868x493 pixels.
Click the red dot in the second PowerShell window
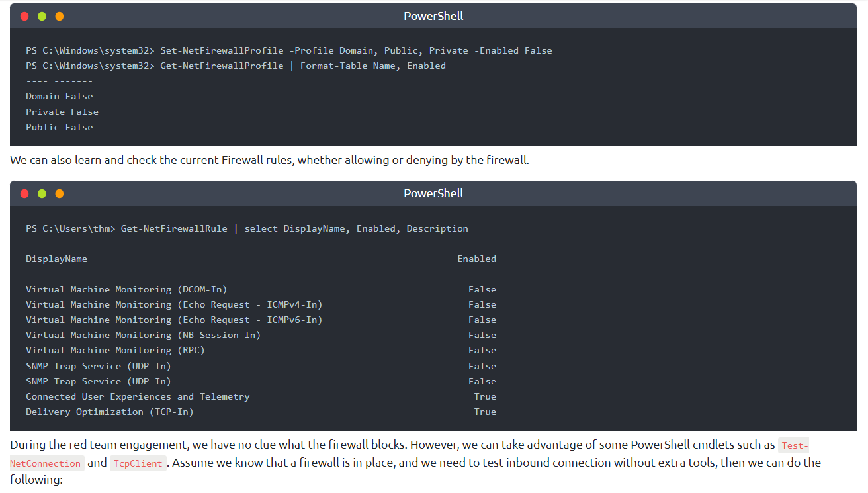click(24, 193)
